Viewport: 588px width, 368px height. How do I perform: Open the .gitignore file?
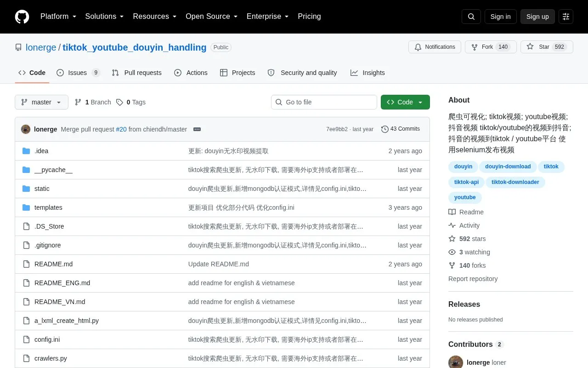click(x=48, y=245)
